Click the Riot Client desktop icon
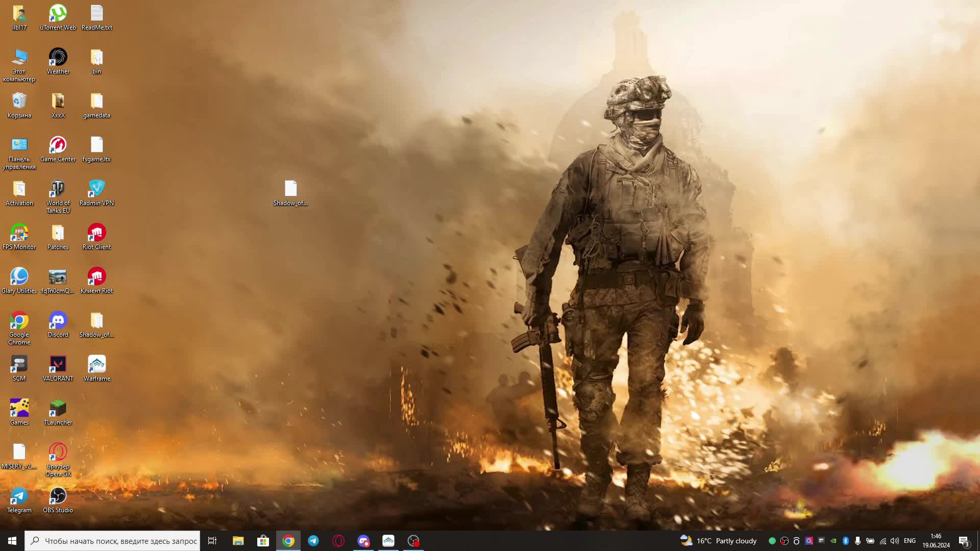 [96, 236]
